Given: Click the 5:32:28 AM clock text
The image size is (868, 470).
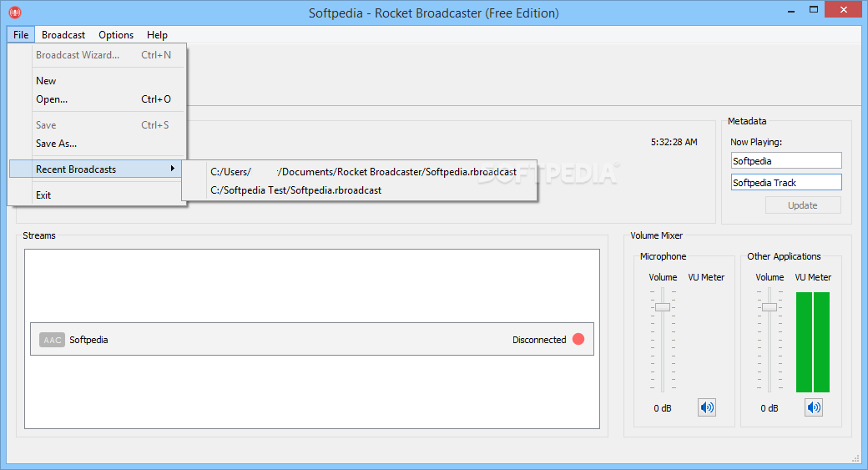Looking at the screenshot, I should tap(674, 142).
